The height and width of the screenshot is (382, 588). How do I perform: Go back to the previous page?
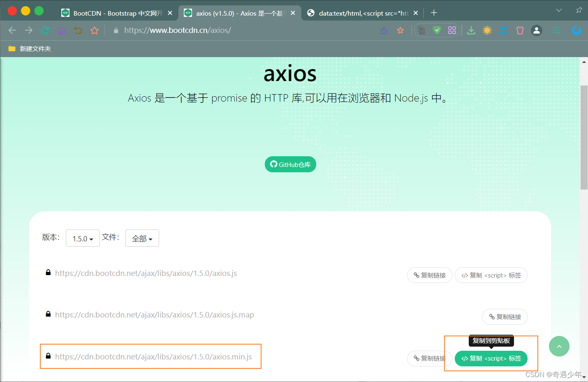[x=12, y=30]
